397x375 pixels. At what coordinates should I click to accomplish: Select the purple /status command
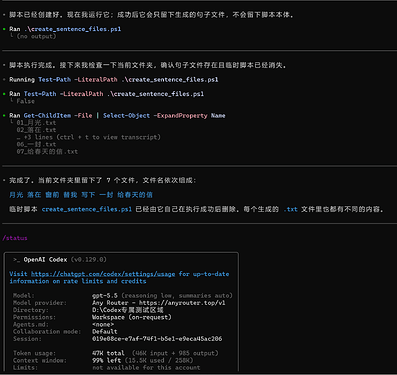click(x=15, y=238)
